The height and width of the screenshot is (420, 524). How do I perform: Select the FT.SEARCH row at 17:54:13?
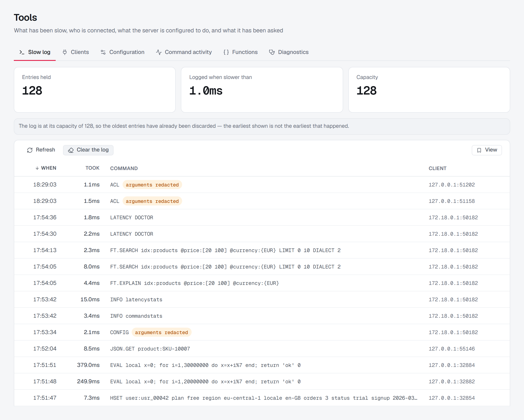(x=262, y=250)
